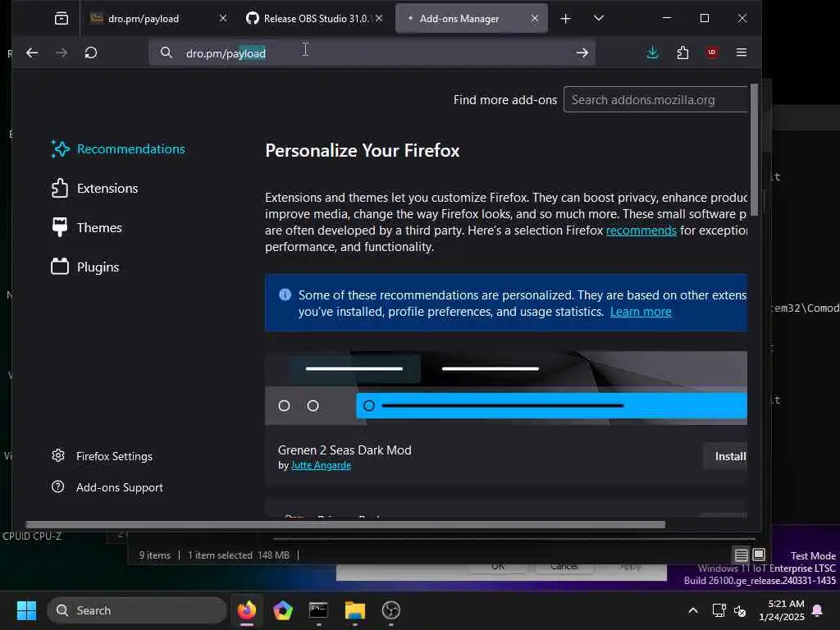Screen dimensions: 840x630
Task: Click the muted volume tray icon
Action: [741, 610]
